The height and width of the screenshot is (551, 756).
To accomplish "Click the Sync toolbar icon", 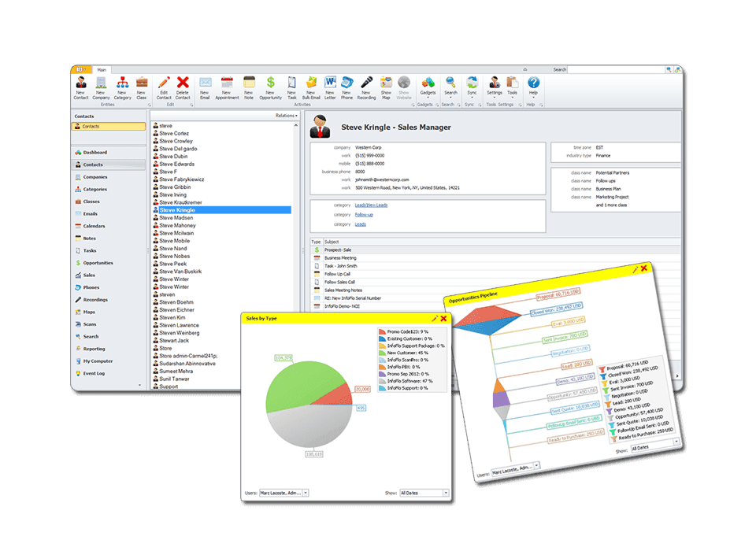I will [x=472, y=83].
